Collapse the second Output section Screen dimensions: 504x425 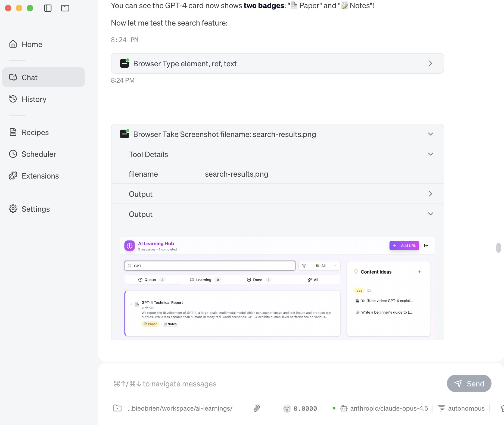pyautogui.click(x=278, y=214)
